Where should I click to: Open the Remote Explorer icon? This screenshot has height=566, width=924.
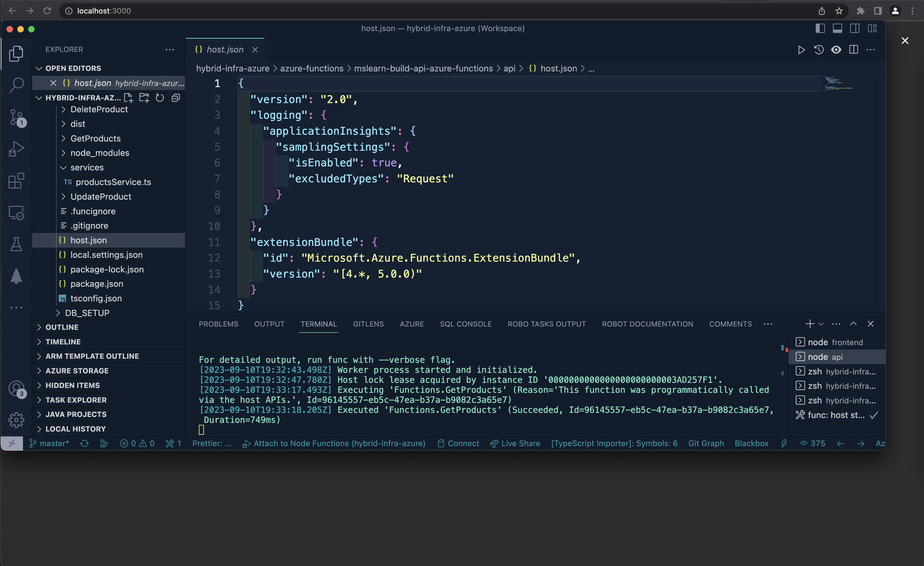pos(16,213)
